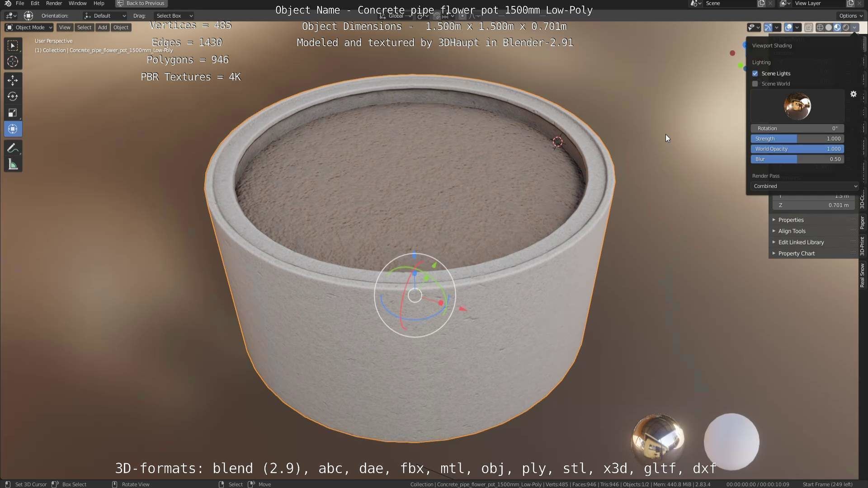Open the Edit menu
Viewport: 868px width, 488px height.
tap(35, 4)
